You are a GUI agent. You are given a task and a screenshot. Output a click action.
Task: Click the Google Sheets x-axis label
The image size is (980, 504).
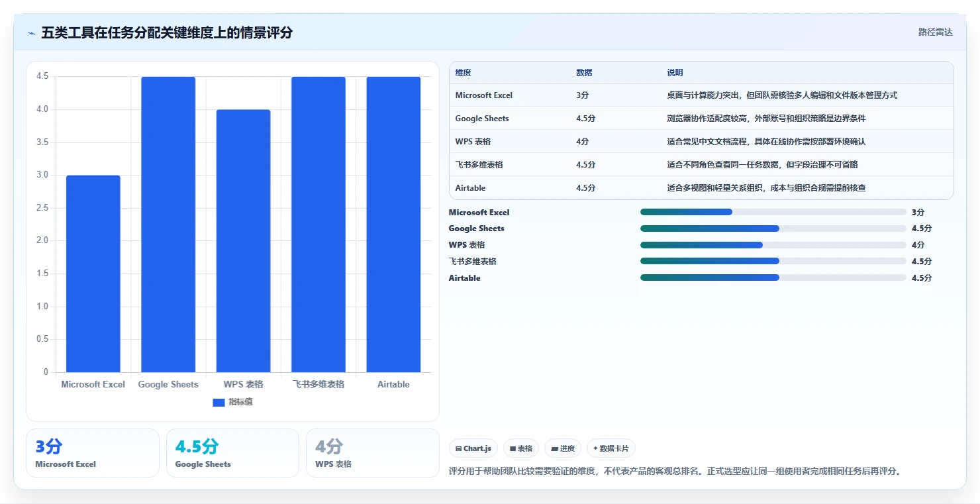[x=168, y=385]
